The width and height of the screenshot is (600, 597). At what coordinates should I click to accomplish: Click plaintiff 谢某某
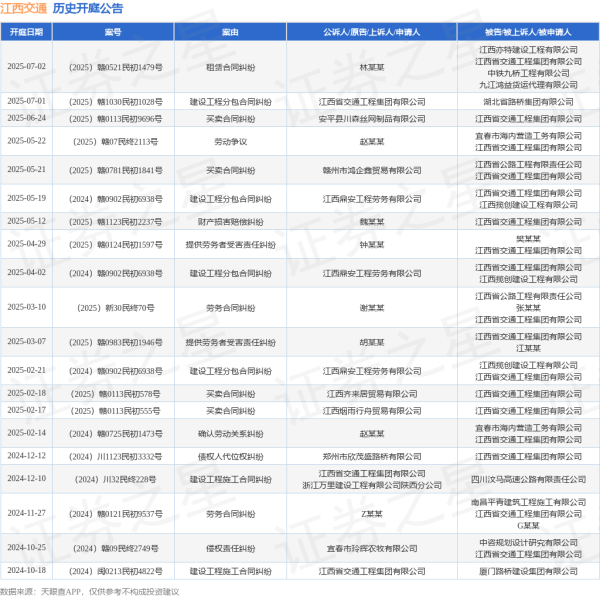[x=372, y=308]
